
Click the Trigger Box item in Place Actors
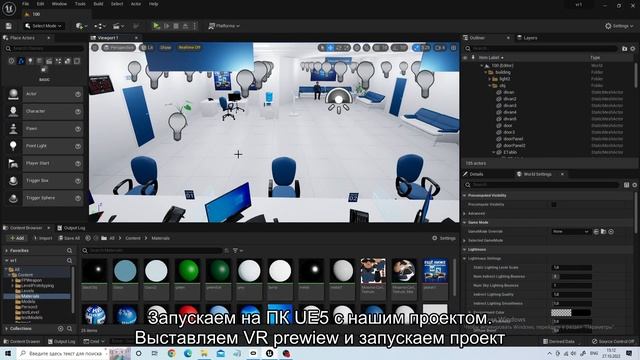pos(44,180)
